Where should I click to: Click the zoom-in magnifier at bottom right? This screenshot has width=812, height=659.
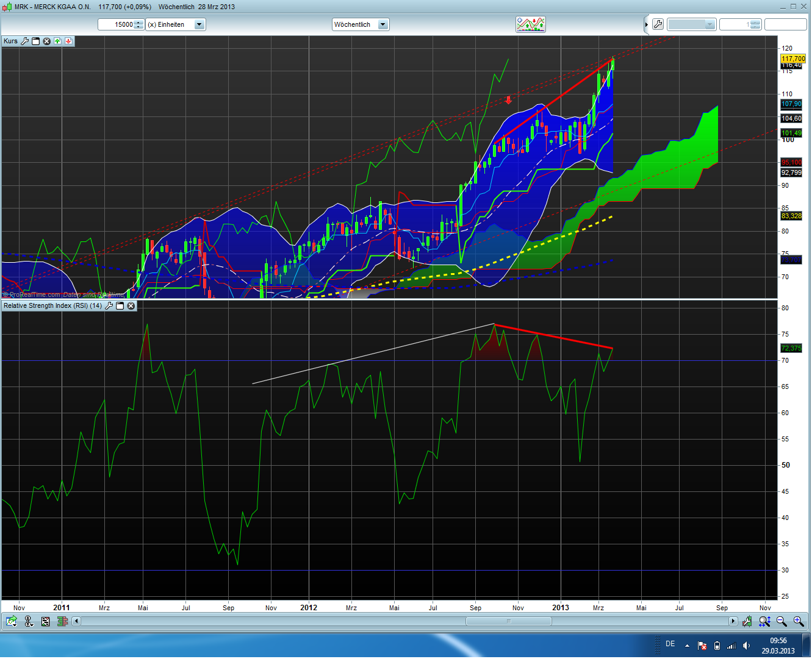[798, 621]
